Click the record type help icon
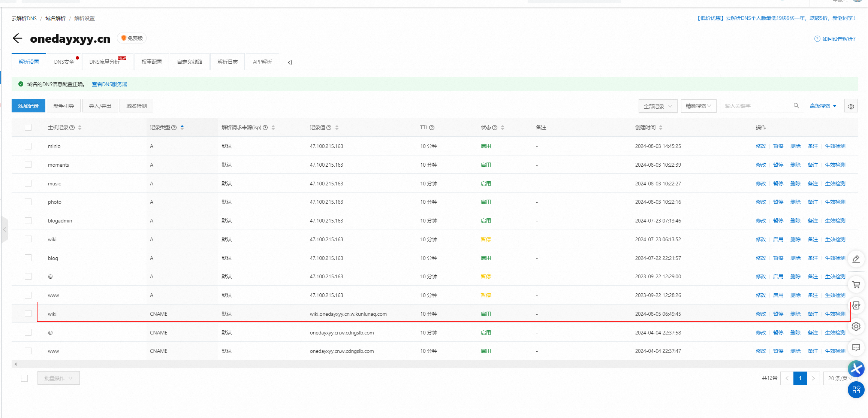Image resolution: width=868 pixels, height=418 pixels. click(174, 127)
